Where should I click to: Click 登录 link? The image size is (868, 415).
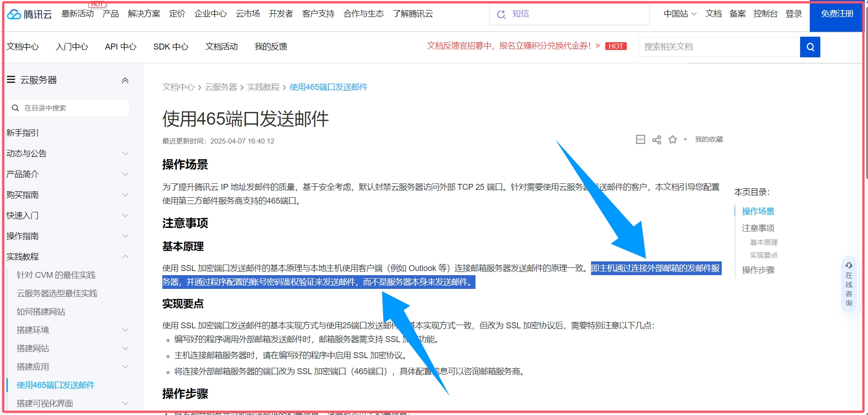(794, 14)
